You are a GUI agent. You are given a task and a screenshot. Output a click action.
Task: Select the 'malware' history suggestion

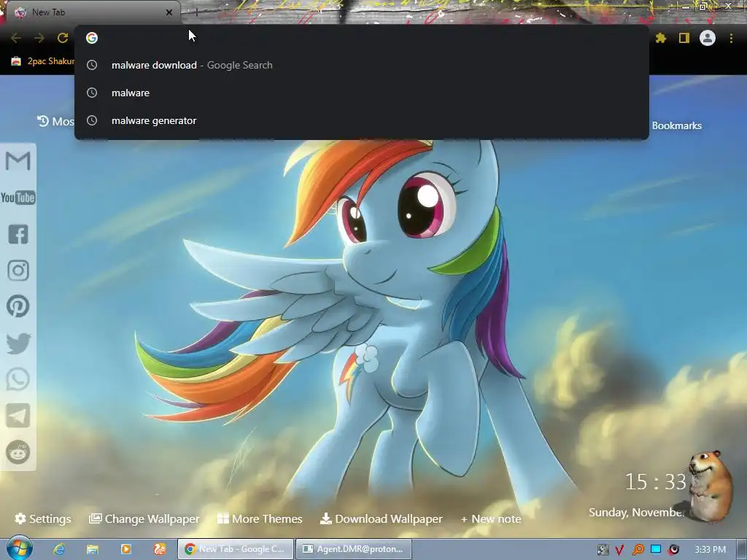[x=362, y=93]
